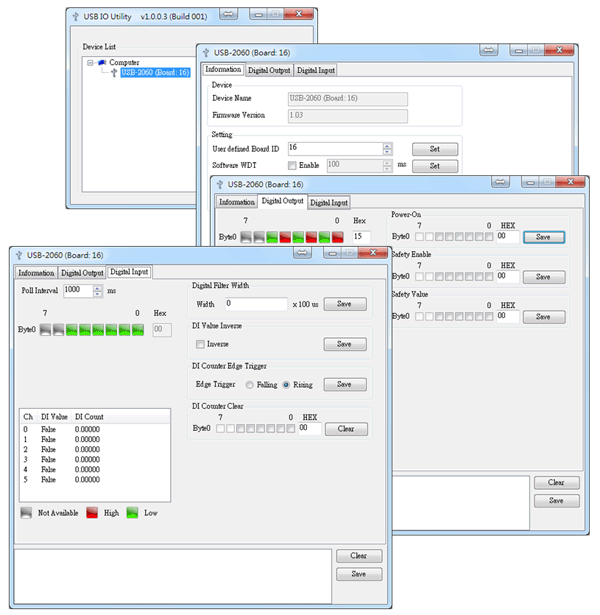Decrease Poll Interval with down arrow

point(98,294)
